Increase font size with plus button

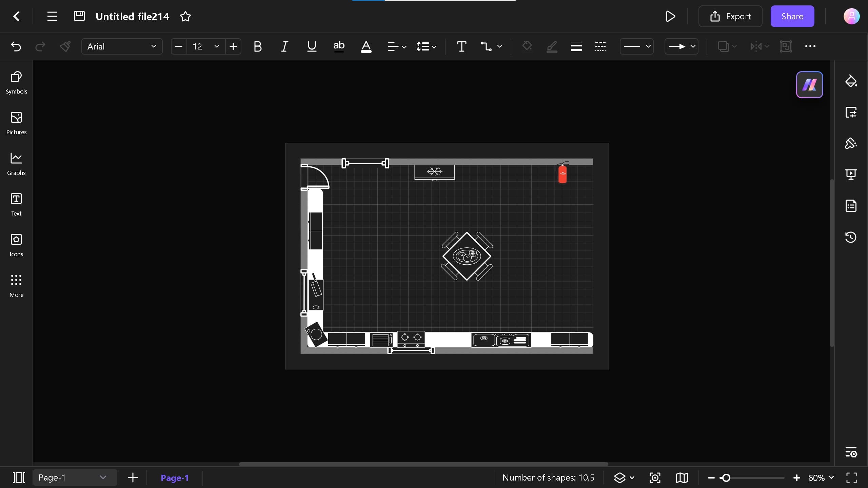click(233, 46)
